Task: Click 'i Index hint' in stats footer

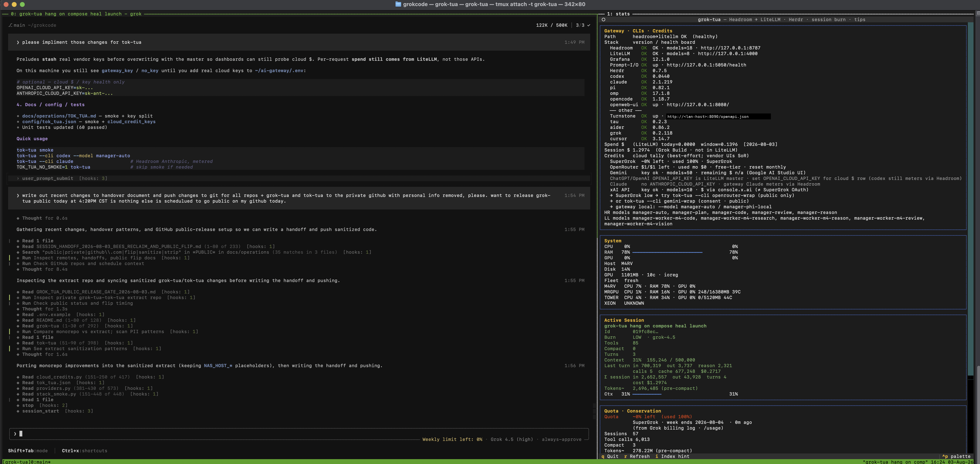Action: (672, 456)
